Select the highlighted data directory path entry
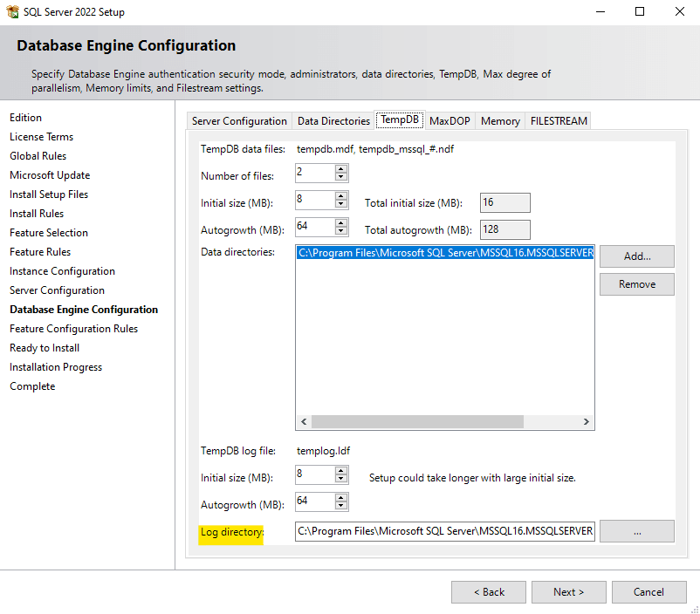700x614 pixels. pos(445,253)
